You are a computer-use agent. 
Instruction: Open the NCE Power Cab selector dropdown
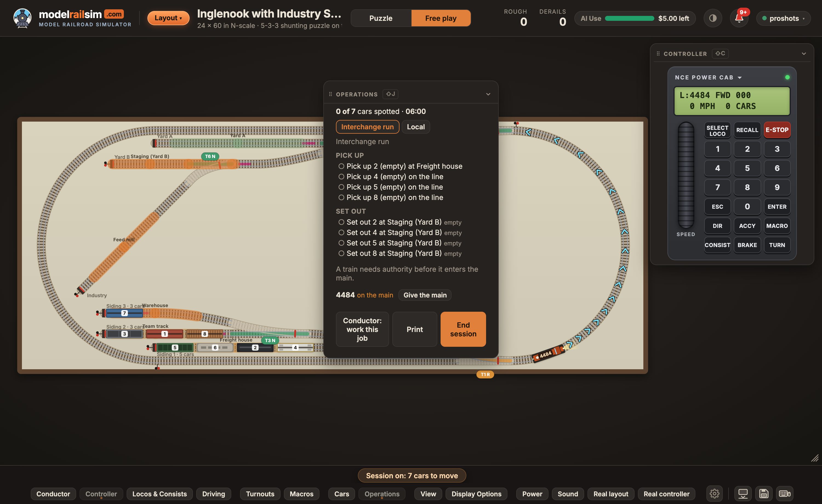click(708, 78)
